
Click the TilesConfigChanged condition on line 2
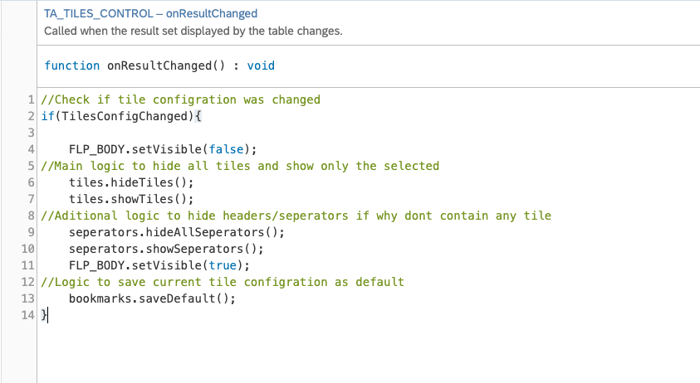[125, 116]
